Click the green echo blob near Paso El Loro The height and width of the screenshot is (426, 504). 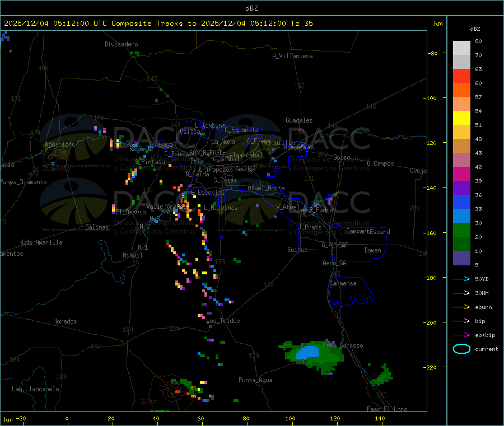[x=382, y=376]
